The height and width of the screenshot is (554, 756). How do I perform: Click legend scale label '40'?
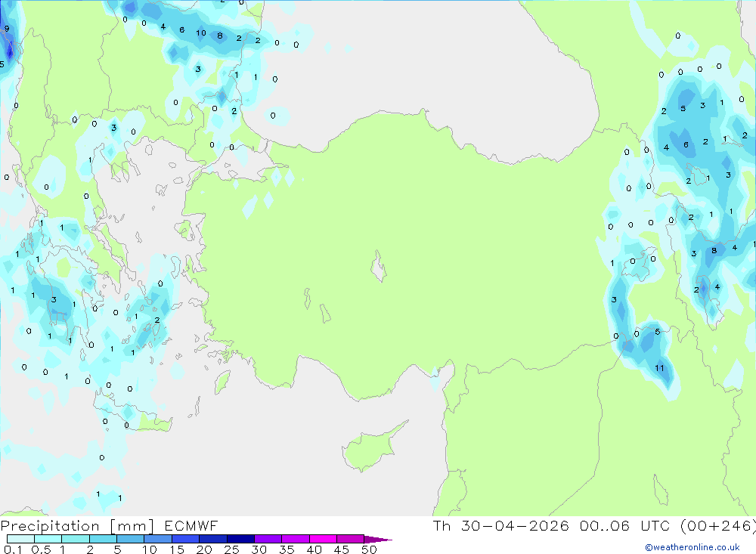click(x=314, y=549)
